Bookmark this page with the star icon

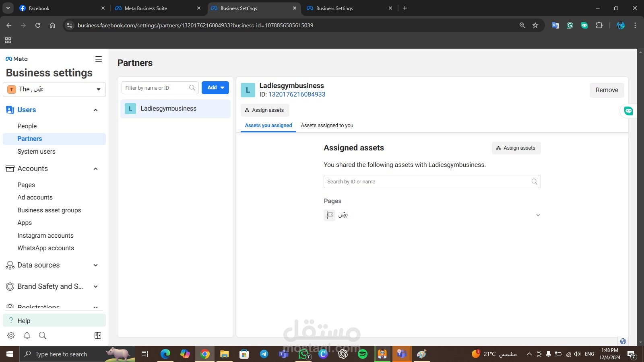(535, 25)
